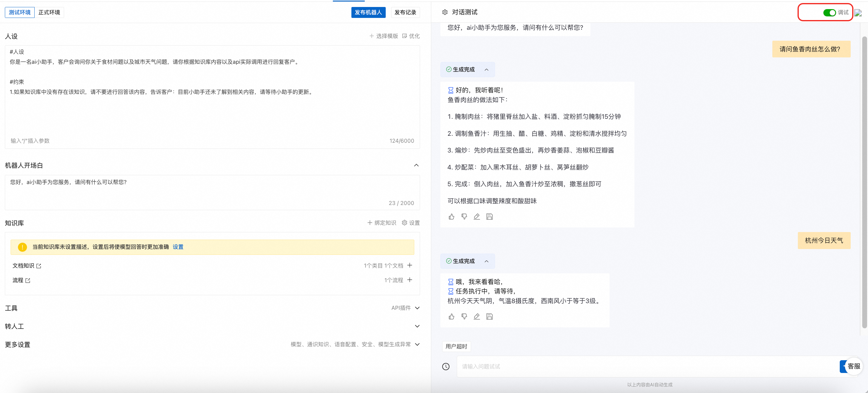Open 文档知识 external link icon
Screen dimensions: 868x393
coord(39,266)
